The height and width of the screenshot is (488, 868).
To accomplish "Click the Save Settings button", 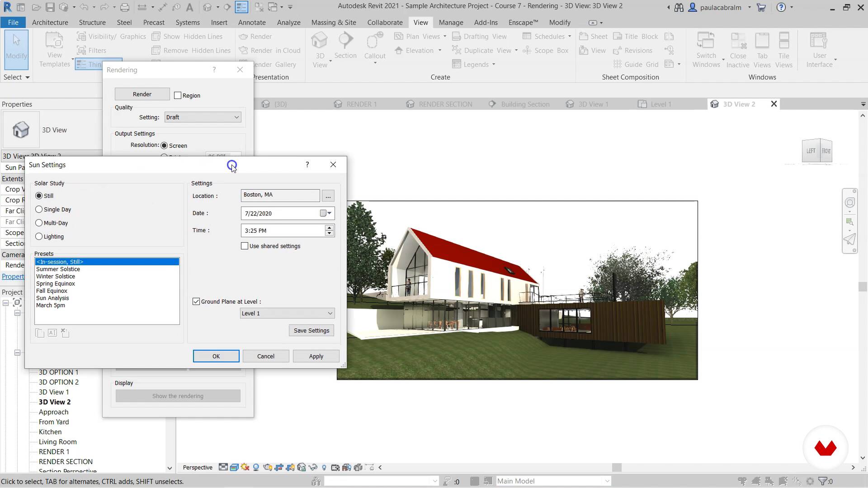I will pyautogui.click(x=311, y=330).
